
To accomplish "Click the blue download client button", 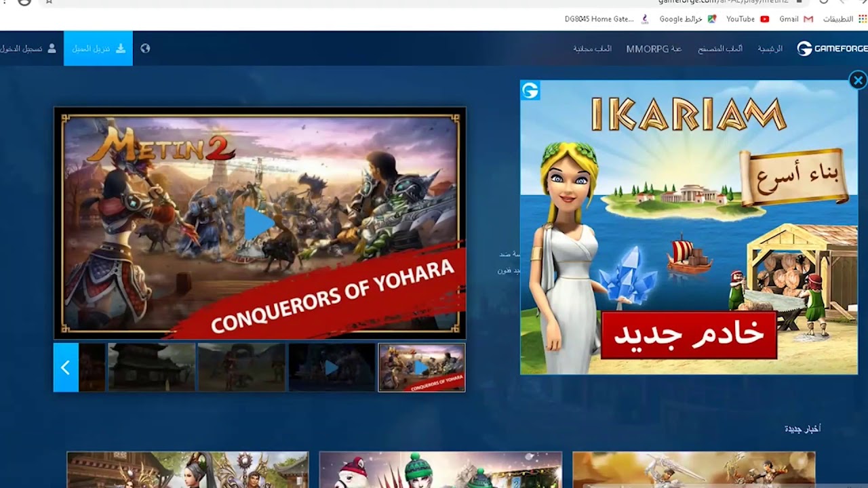I will (98, 49).
